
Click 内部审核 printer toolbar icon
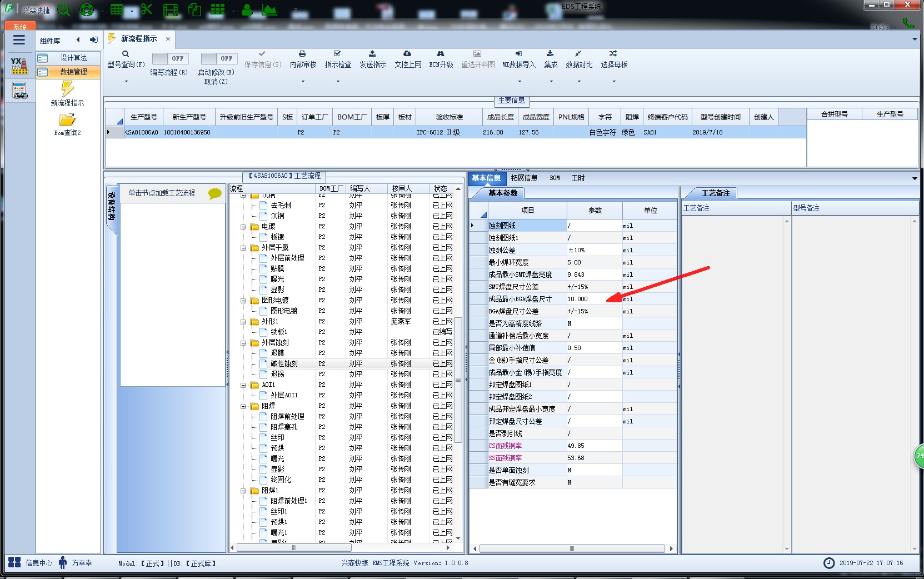point(302,54)
